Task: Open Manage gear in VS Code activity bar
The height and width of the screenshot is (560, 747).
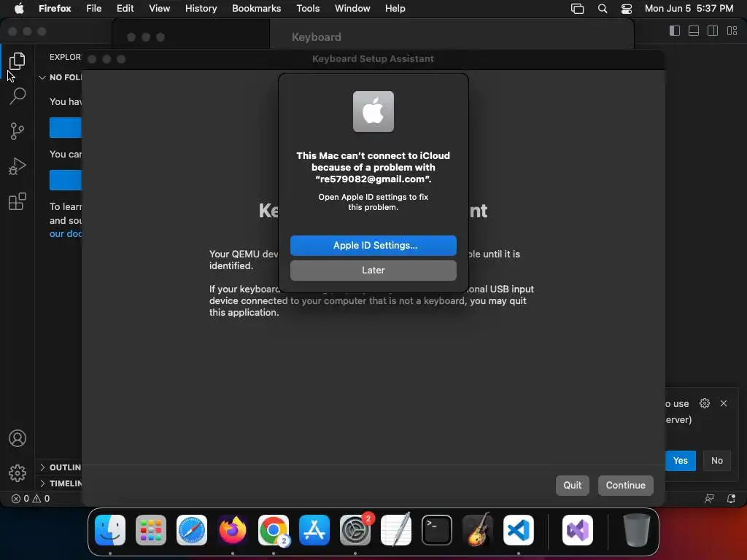Action: coord(18,472)
